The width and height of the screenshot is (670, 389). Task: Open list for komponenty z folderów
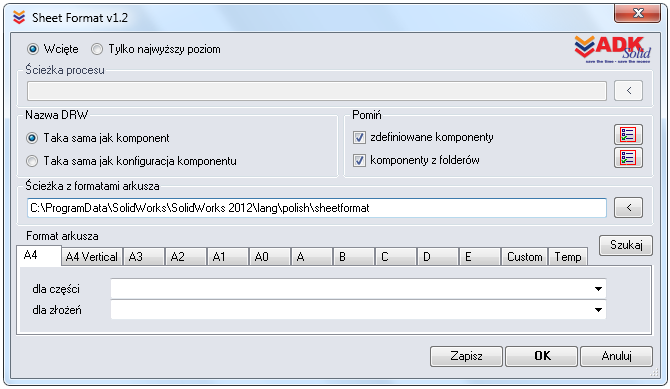[628, 158]
